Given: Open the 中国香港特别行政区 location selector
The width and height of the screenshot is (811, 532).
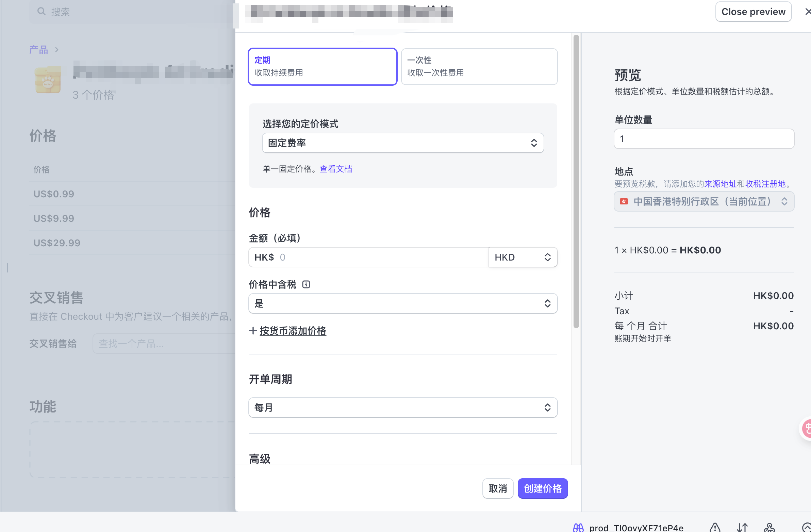Looking at the screenshot, I should [x=704, y=201].
